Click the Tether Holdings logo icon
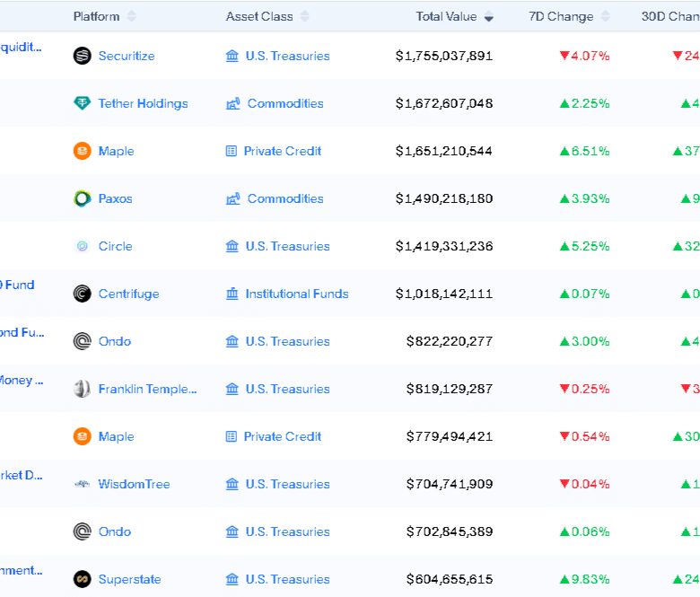Image resolution: width=700 pixels, height=597 pixels. pos(82,103)
